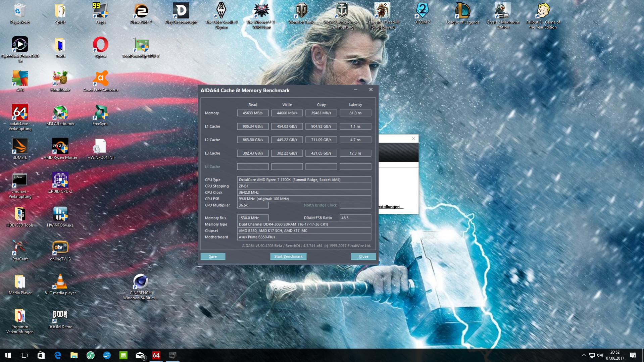Start The Witcher 3 Wild Hunt shortcut
This screenshot has height=362, width=644.
pos(261,16)
